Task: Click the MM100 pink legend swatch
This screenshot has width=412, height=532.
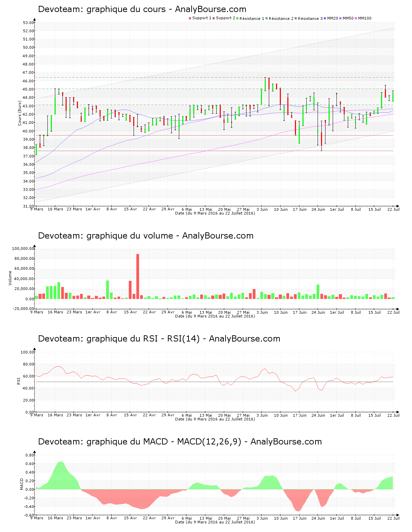Action: (356, 18)
